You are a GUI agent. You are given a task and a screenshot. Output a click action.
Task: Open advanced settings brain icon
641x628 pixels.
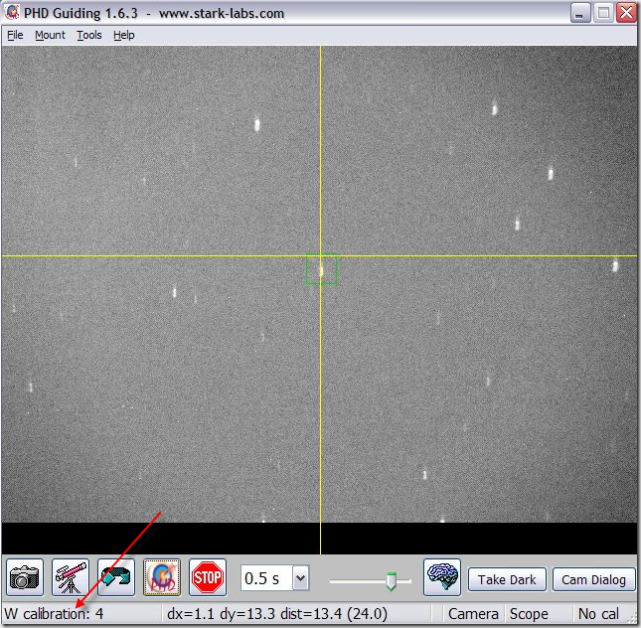point(442,578)
